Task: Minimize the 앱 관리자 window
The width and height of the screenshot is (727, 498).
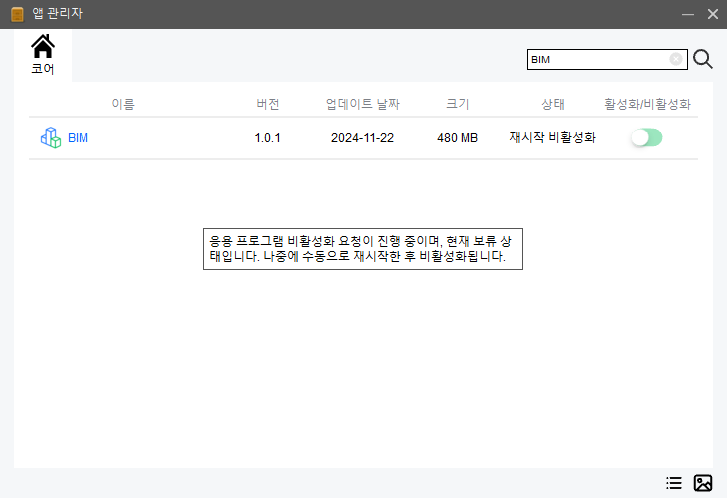Action: (x=688, y=14)
